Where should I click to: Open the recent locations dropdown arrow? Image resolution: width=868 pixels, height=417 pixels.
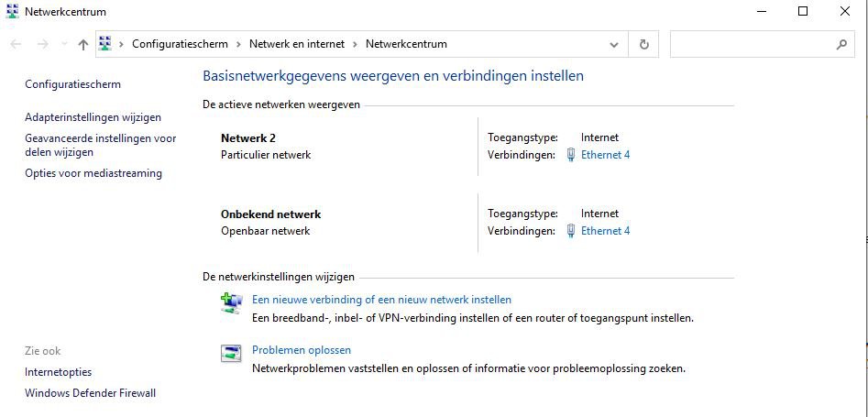64,44
